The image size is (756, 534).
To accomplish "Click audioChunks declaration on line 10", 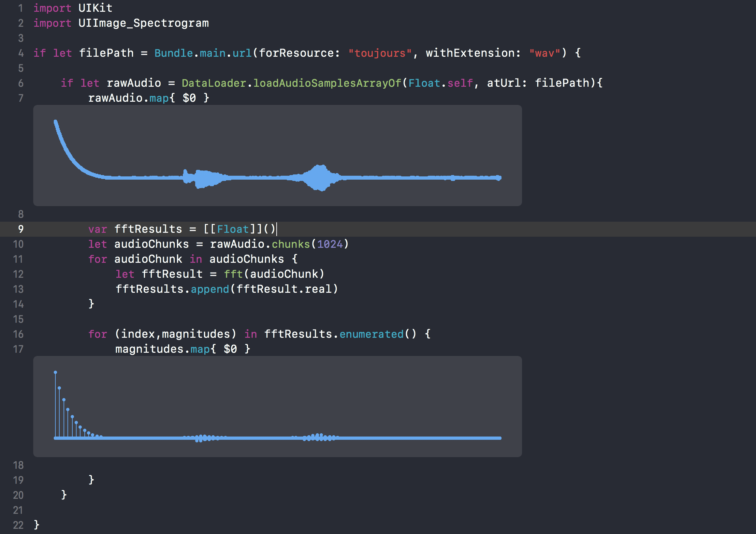I will pos(152,244).
